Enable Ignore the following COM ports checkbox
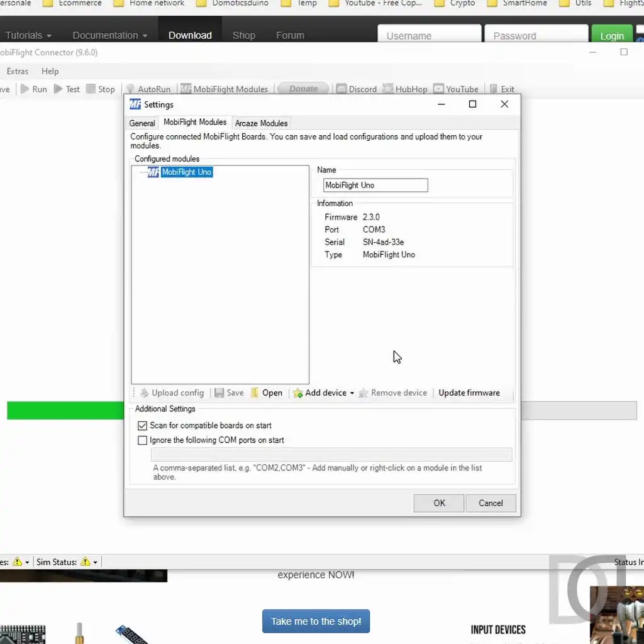 (143, 440)
